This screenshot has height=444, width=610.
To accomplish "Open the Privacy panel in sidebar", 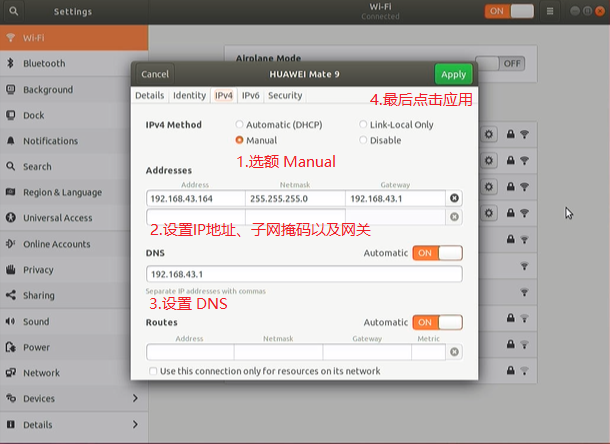I will tap(38, 270).
